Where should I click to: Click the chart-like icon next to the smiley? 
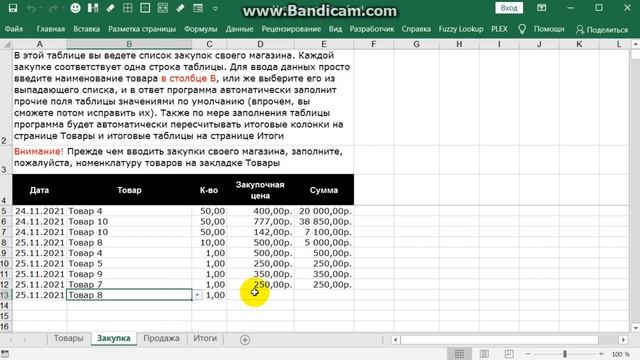tap(93, 8)
